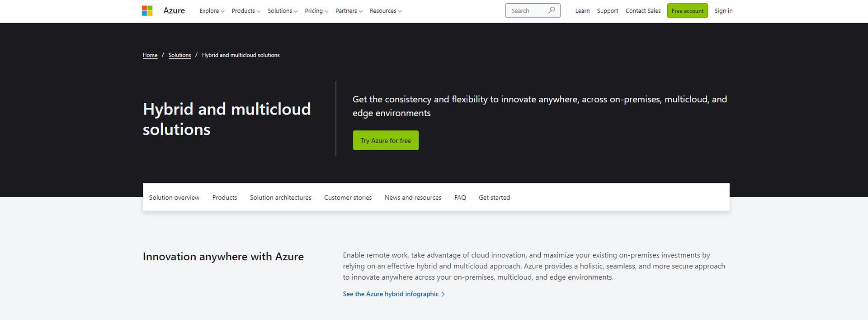Jump to the FAQ tab
This screenshot has height=320, width=868.
click(x=460, y=198)
